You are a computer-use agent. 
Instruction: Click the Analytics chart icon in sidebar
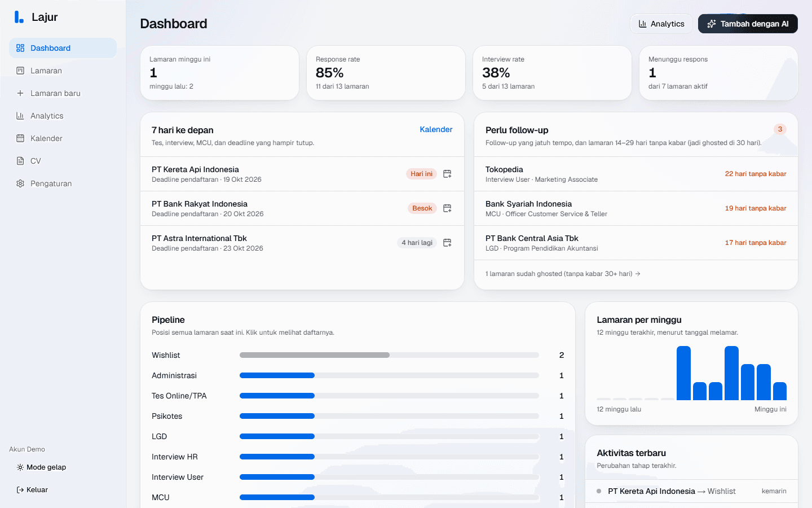(x=20, y=116)
